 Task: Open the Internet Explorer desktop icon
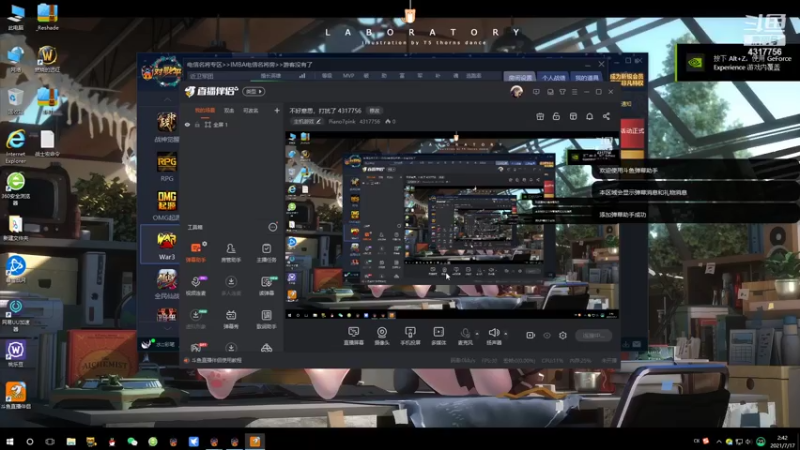point(16,146)
